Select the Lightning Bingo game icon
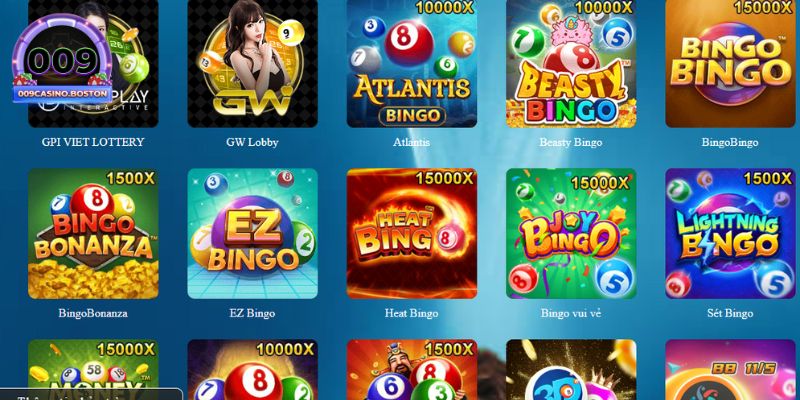This screenshot has width=800, height=400. (x=730, y=234)
